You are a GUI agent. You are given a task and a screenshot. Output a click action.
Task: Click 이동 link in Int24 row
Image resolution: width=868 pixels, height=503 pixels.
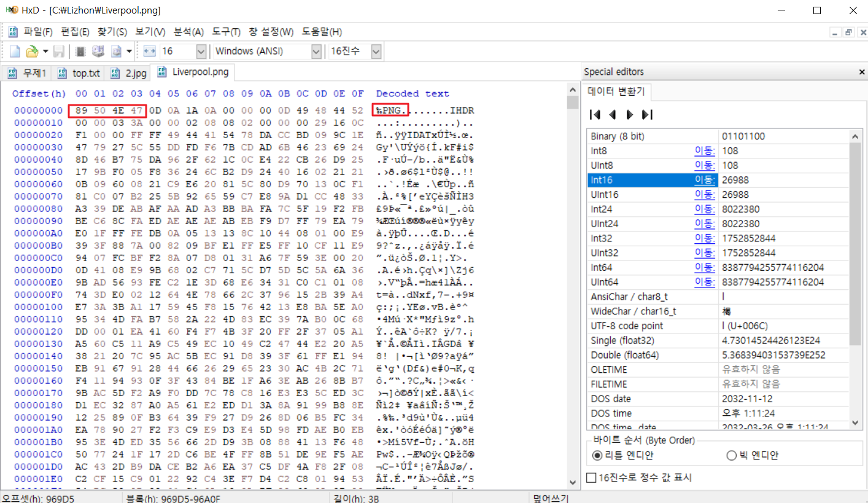[705, 209]
